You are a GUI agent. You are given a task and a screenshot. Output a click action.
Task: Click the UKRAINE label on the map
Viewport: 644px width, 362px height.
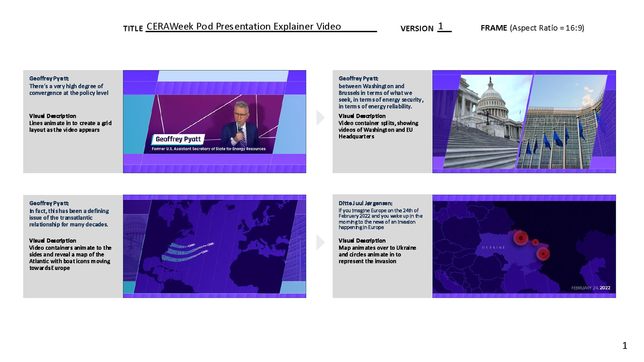pyautogui.click(x=493, y=247)
